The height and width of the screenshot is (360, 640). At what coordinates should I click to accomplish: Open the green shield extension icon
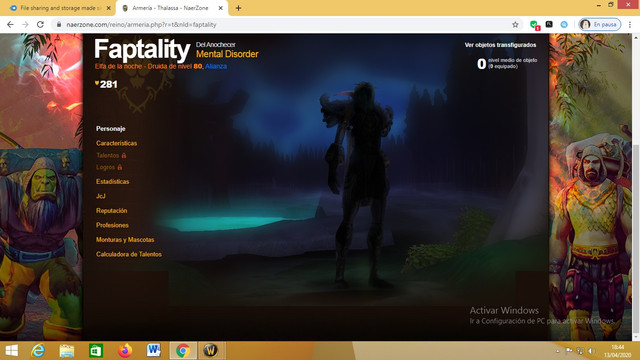pos(534,25)
